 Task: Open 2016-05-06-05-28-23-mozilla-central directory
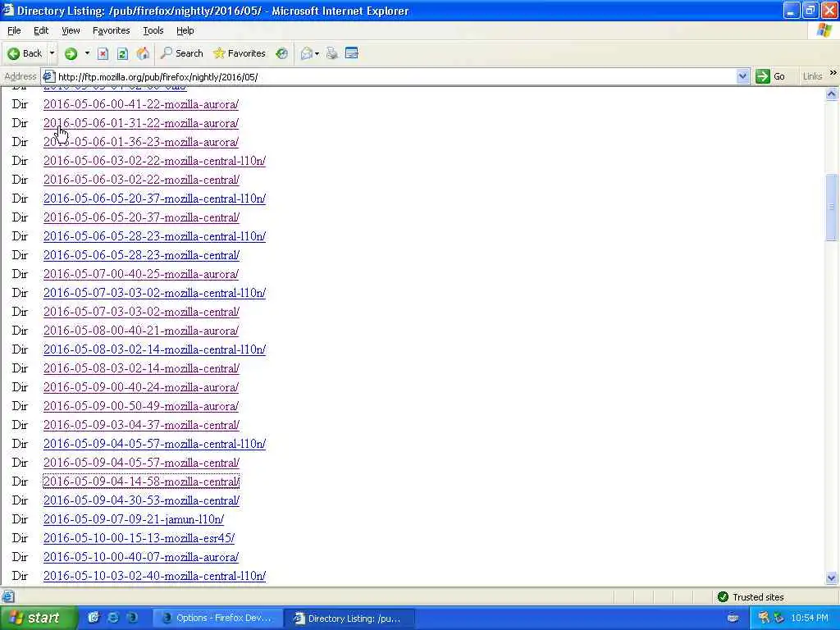(x=141, y=255)
